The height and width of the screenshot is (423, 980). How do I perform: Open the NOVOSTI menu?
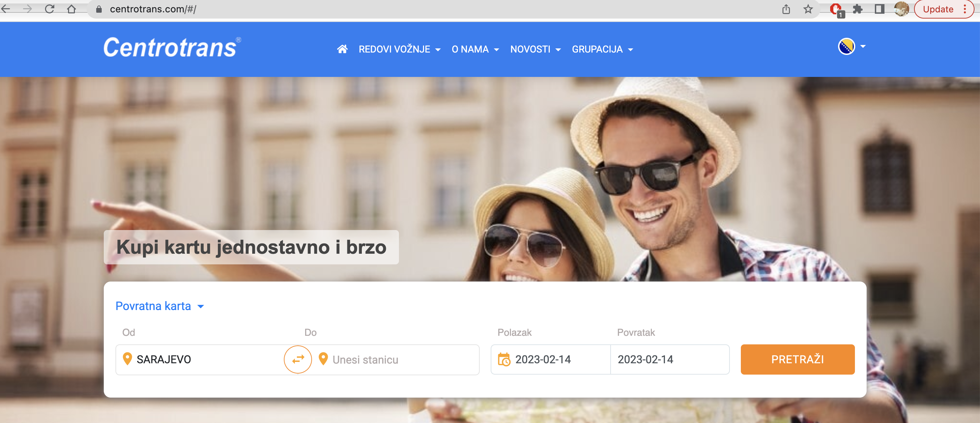[535, 49]
